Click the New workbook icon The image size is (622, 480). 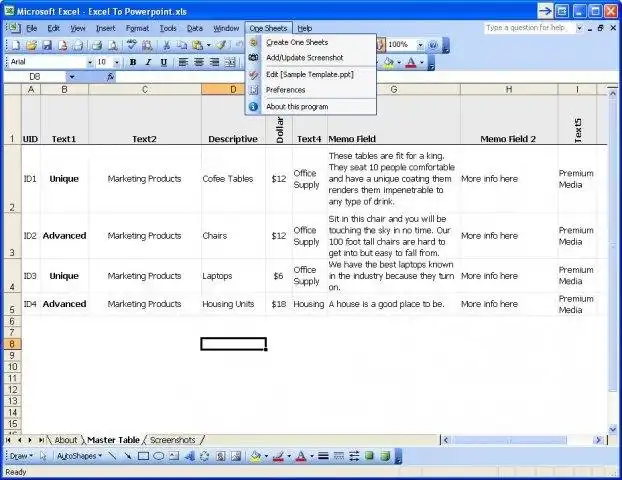(15, 45)
